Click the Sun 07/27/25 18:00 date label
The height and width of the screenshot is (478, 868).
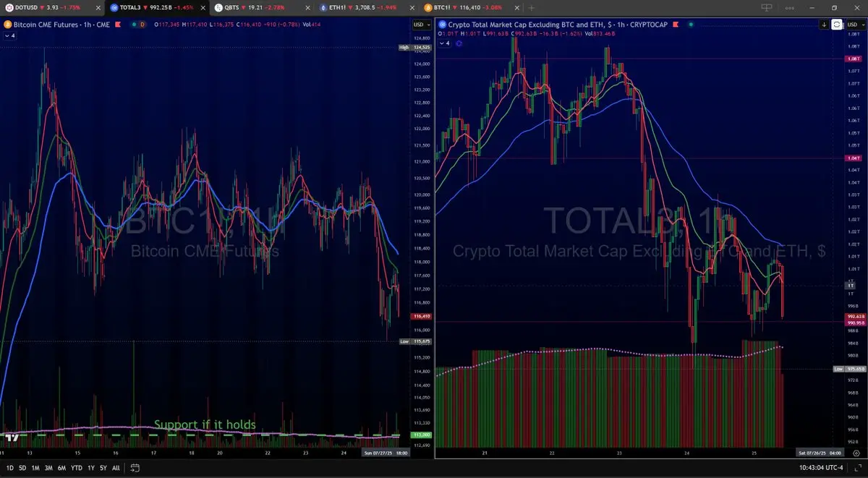pos(386,453)
